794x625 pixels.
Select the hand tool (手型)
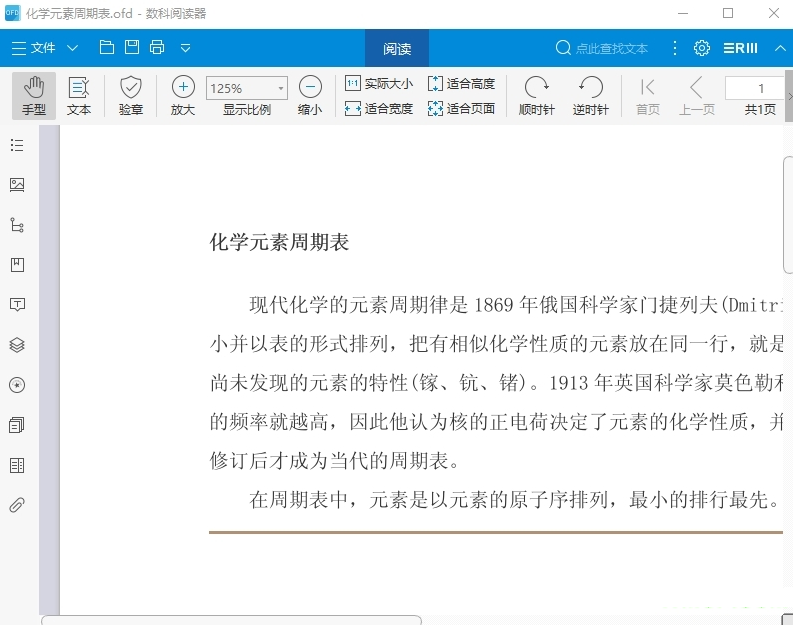(x=34, y=96)
